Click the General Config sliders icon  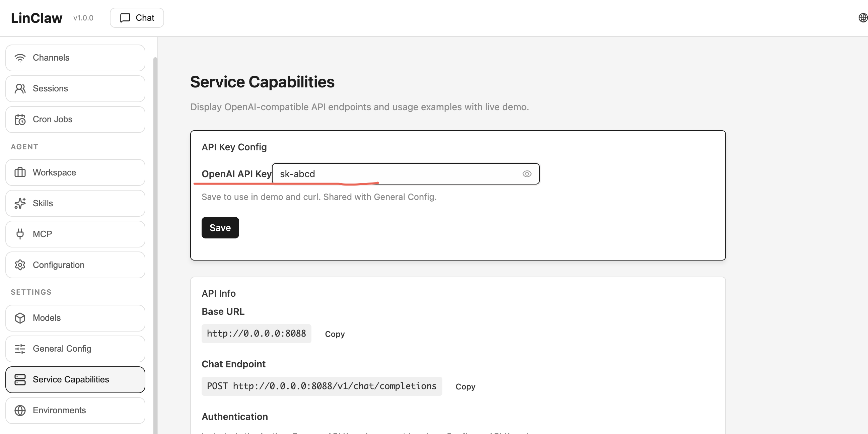click(20, 349)
